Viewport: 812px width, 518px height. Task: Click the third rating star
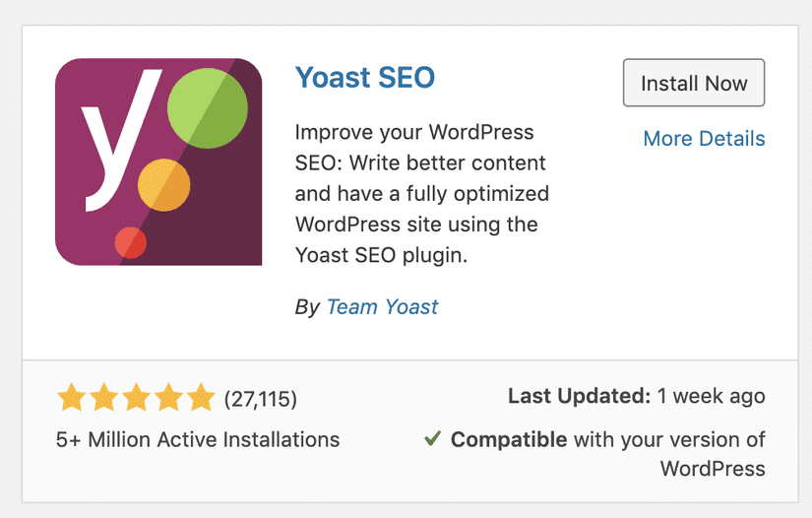tap(136, 398)
